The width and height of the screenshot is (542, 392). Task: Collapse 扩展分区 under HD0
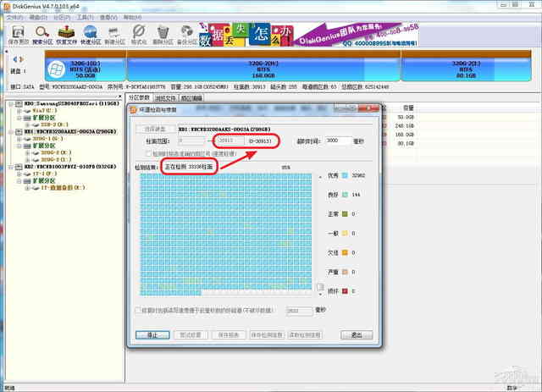[19, 118]
